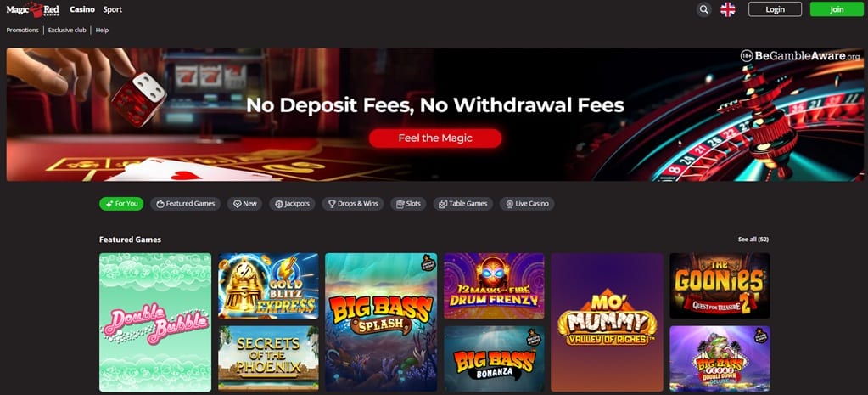Viewport: 868px width, 395px height.
Task: Open See all (52) featured games
Action: click(x=753, y=240)
